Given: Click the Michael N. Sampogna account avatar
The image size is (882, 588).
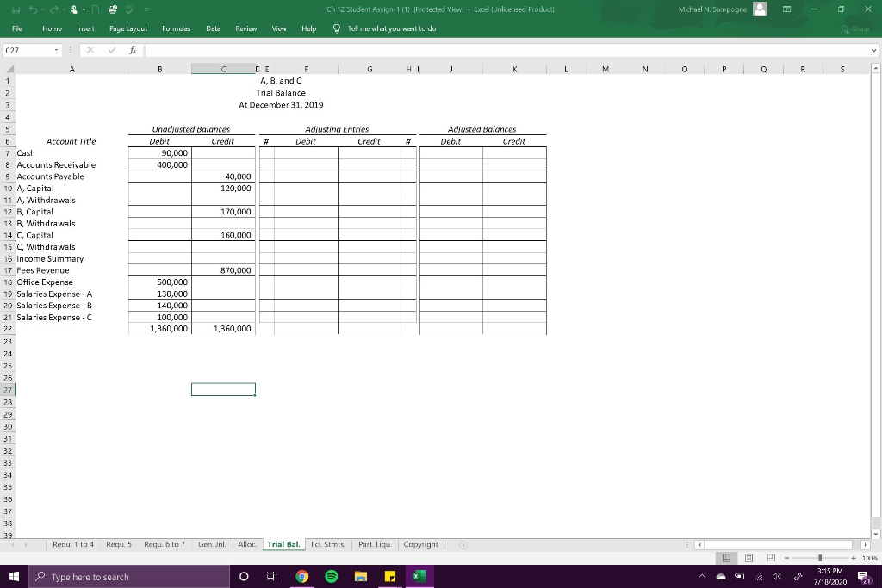Looking at the screenshot, I should [760, 9].
